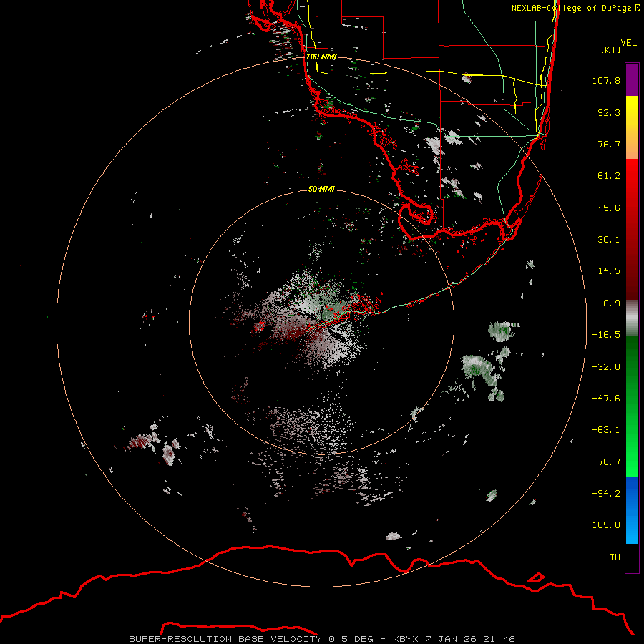Click the NEXLAB-College of DuPage label

point(575,8)
